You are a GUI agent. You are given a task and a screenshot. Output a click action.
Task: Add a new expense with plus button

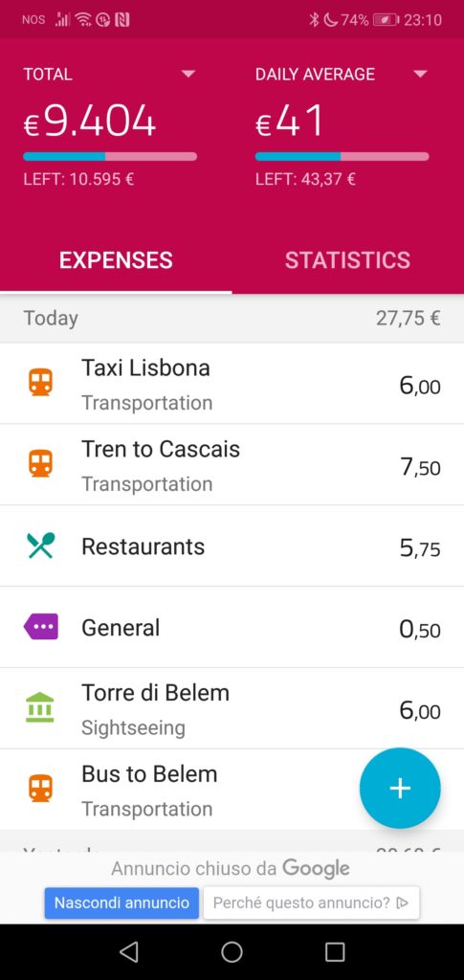click(x=400, y=789)
